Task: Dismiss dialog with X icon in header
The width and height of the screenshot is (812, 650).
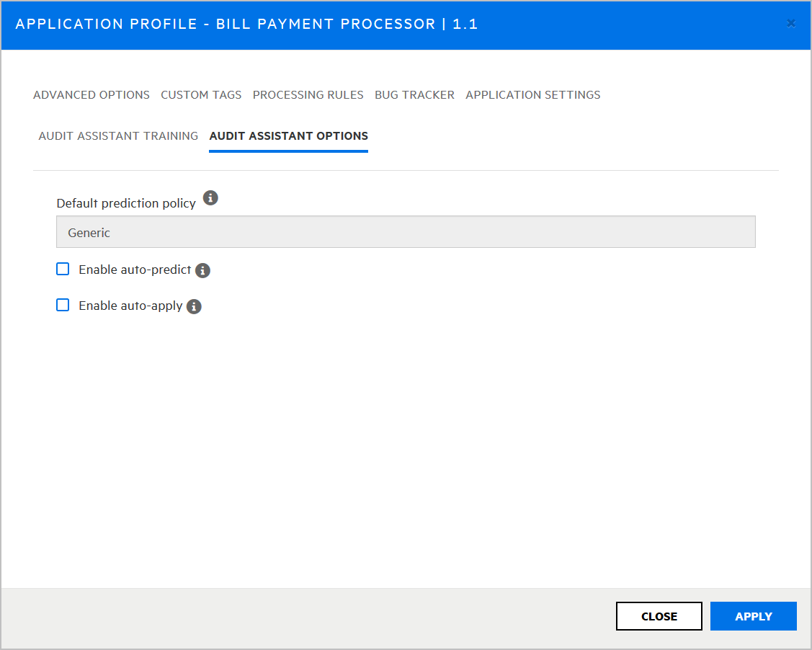Action: [791, 24]
